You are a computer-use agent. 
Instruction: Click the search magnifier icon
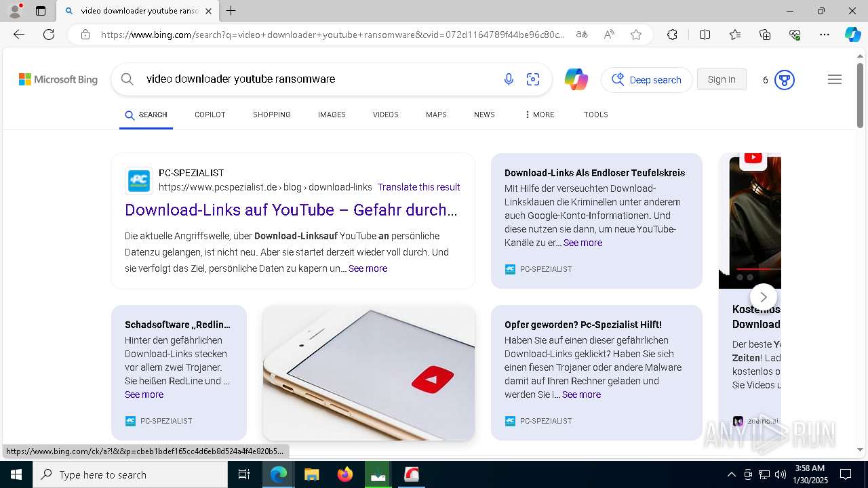[127, 79]
